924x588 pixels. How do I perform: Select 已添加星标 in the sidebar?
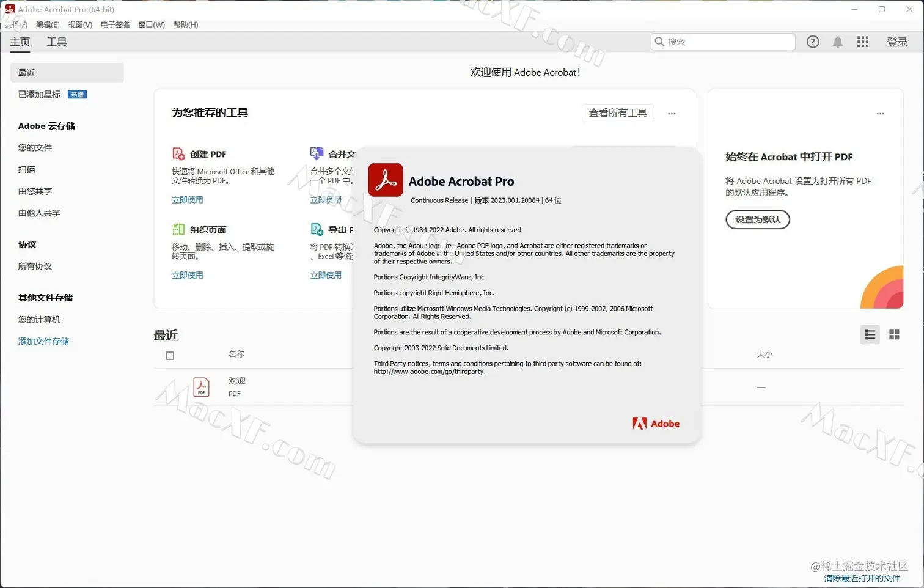[x=39, y=95]
